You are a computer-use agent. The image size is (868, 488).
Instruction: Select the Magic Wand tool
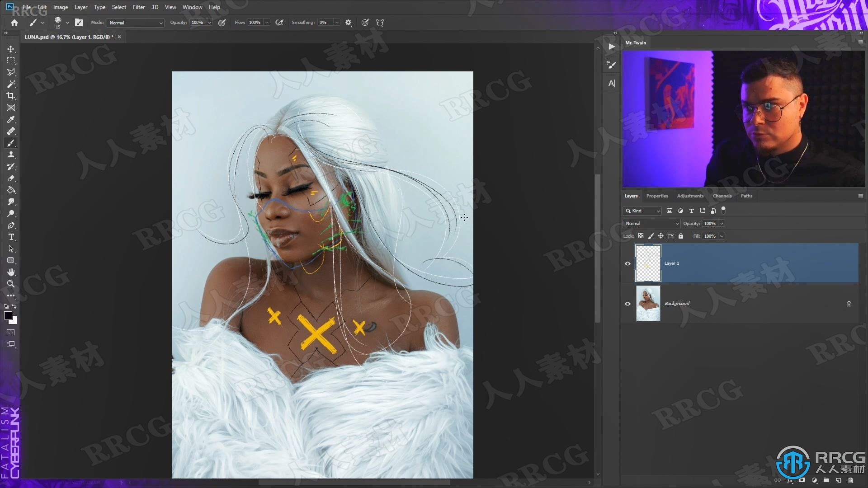point(11,84)
